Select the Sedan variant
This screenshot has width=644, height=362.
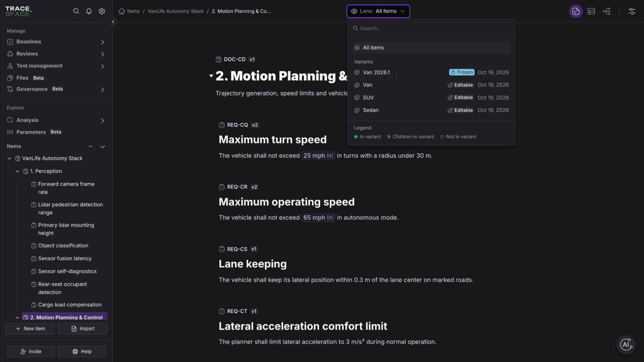tap(431, 110)
